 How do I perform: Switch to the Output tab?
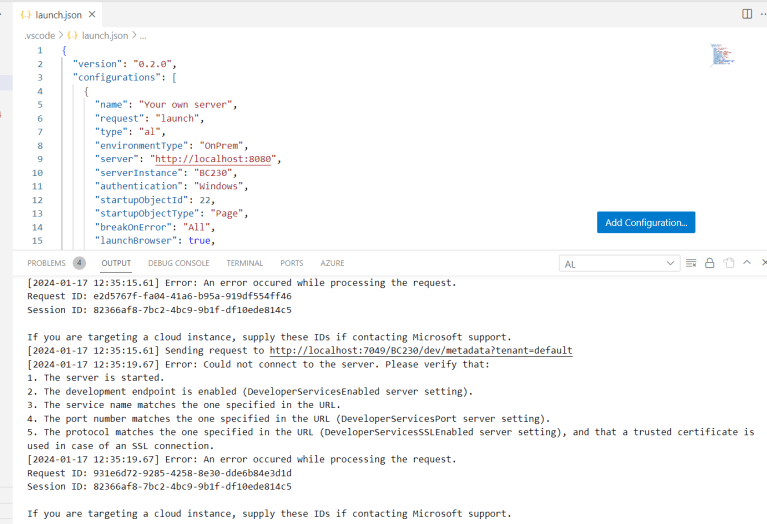[116, 263]
